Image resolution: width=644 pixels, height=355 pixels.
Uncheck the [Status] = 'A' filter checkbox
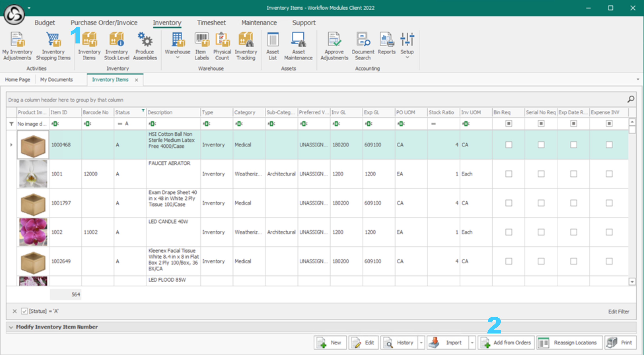pyautogui.click(x=24, y=311)
